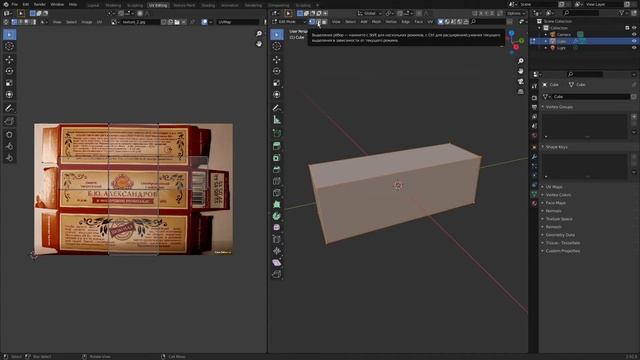Select the Shear tool
Viewport: 640px width, 360px height.
pyautogui.click(x=277, y=262)
